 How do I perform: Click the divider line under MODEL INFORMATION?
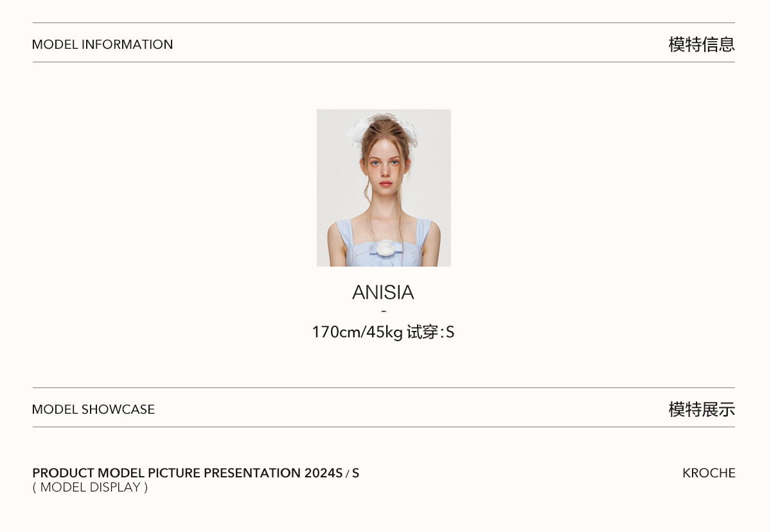pos(384,62)
